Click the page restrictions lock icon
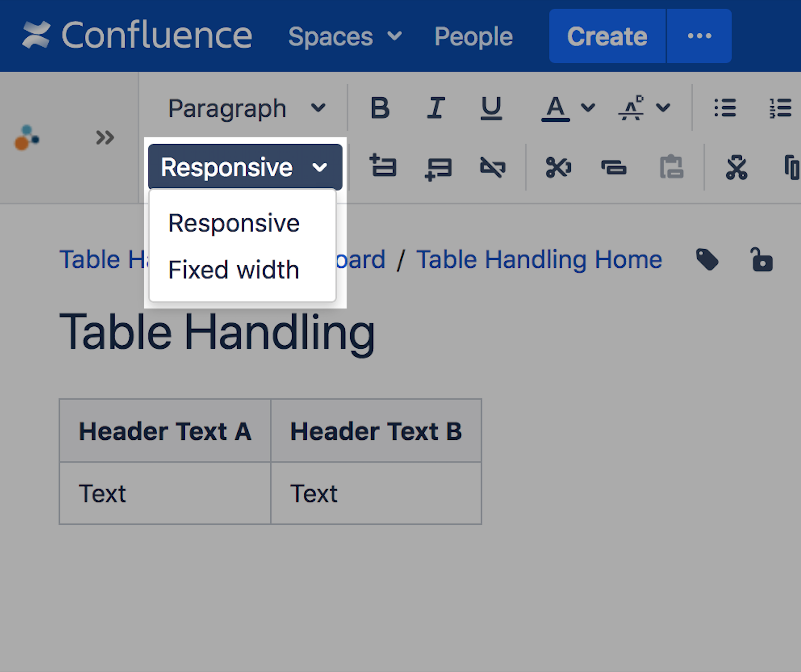The height and width of the screenshot is (672, 801). (763, 260)
